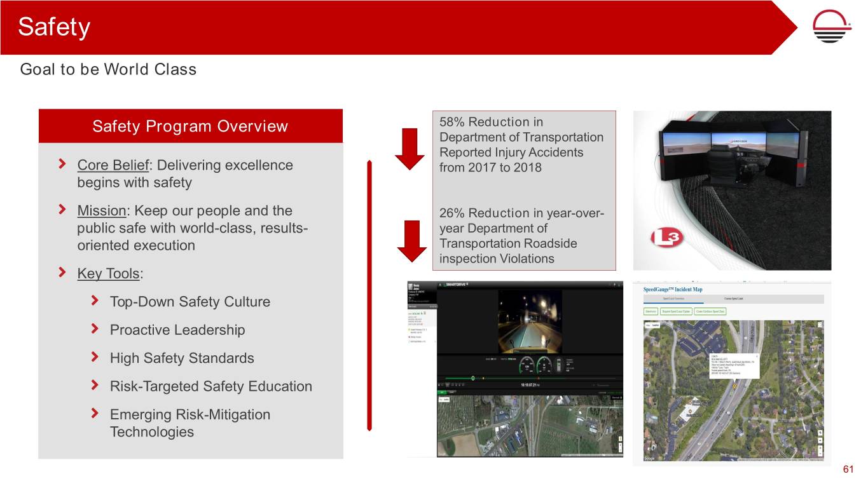Click the Create Geofence Speed Zone button
Viewport: 868px width, 488px height.
710,311
